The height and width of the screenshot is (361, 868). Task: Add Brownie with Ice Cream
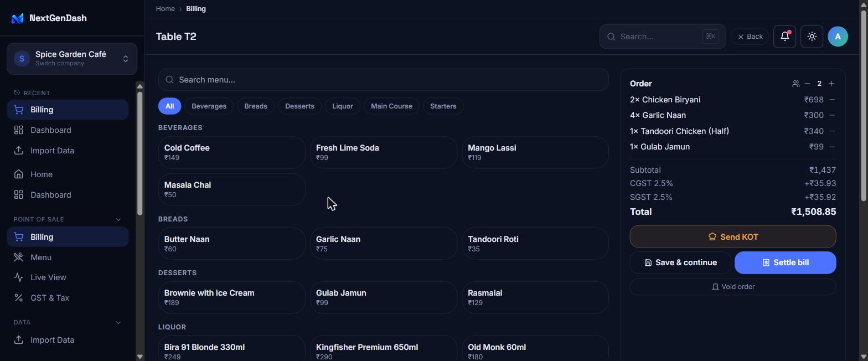231,297
